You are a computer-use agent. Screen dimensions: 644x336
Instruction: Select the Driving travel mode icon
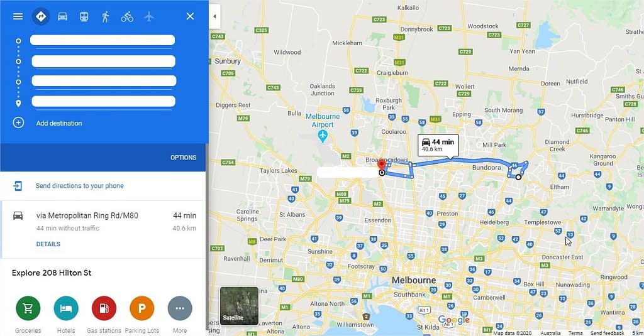(62, 16)
